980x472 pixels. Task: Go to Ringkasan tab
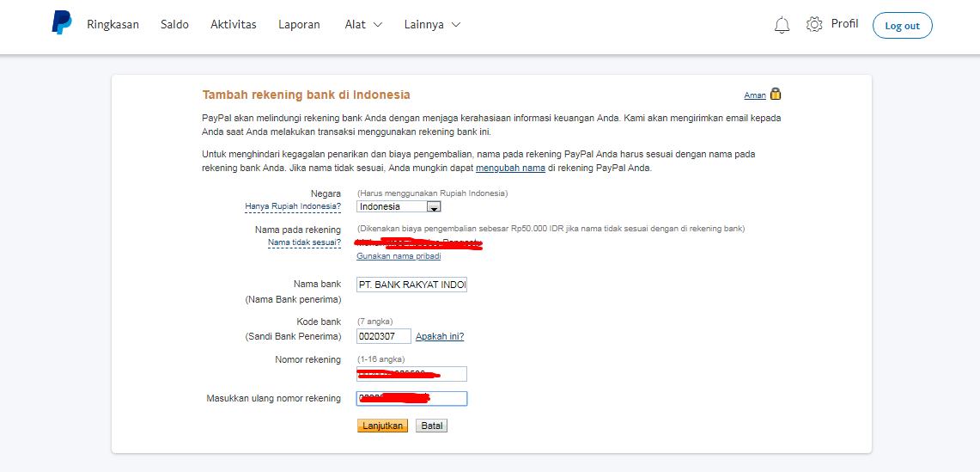113,24
